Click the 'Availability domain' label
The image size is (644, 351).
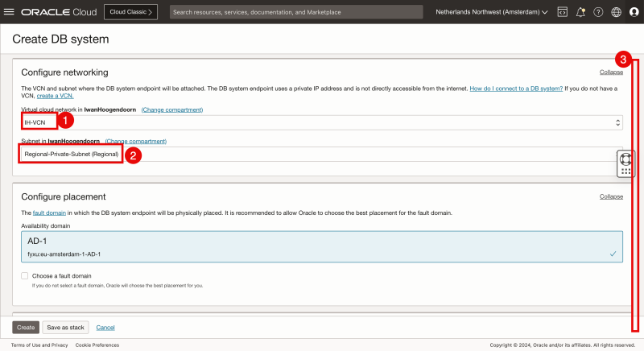point(46,225)
